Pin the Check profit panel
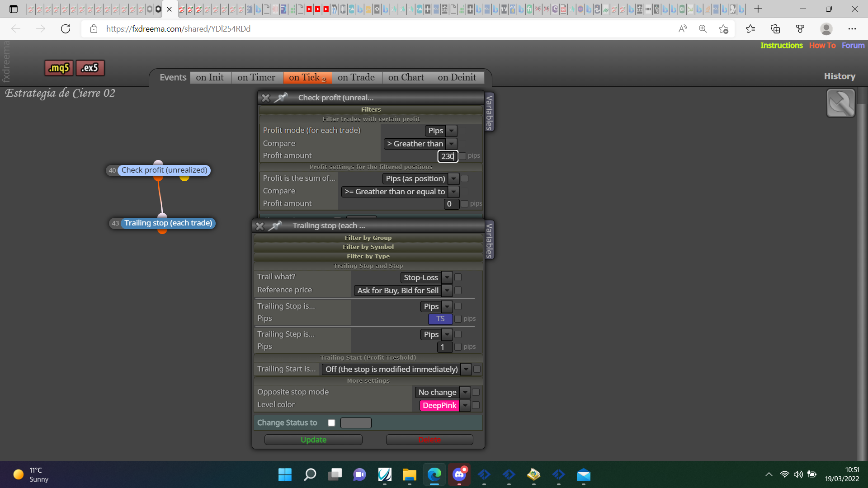868x488 pixels. coord(281,97)
